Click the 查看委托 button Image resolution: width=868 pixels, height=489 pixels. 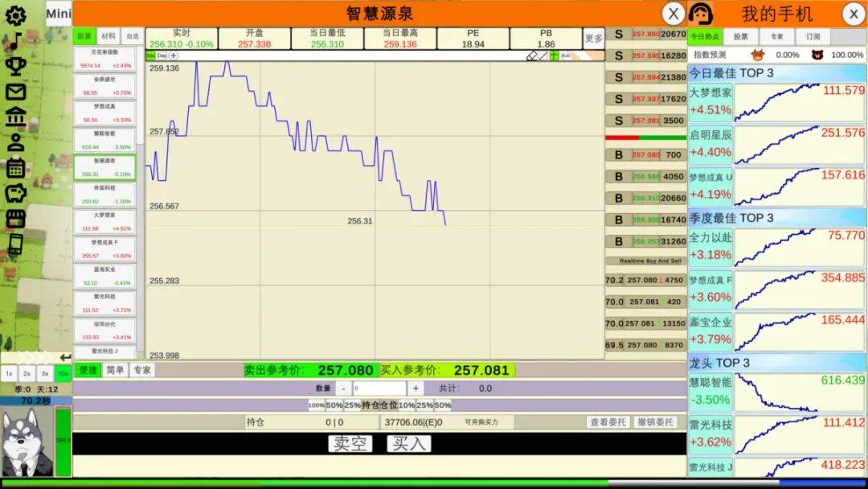(608, 422)
